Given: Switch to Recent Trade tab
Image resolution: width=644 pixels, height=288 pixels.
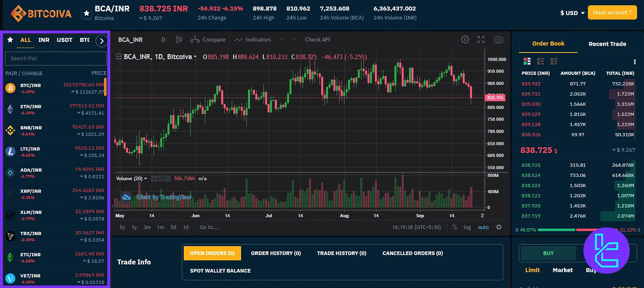Looking at the screenshot, I should (x=607, y=44).
